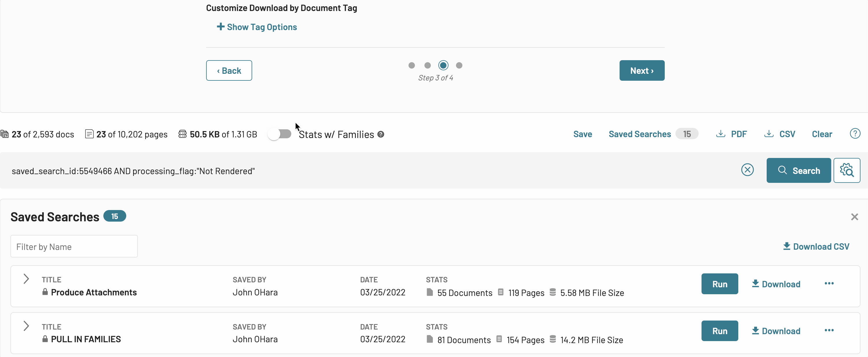The width and height of the screenshot is (868, 357).
Task: Save the current search
Action: [582, 134]
